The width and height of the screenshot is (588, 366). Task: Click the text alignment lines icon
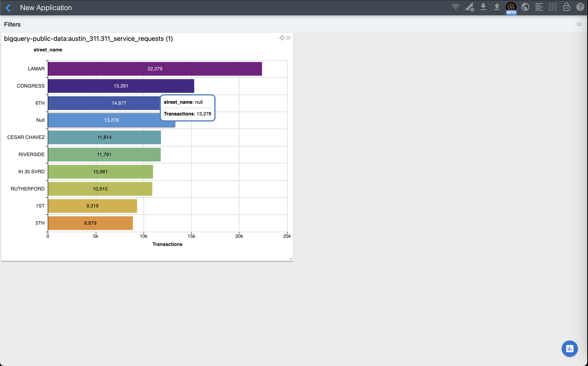point(539,7)
